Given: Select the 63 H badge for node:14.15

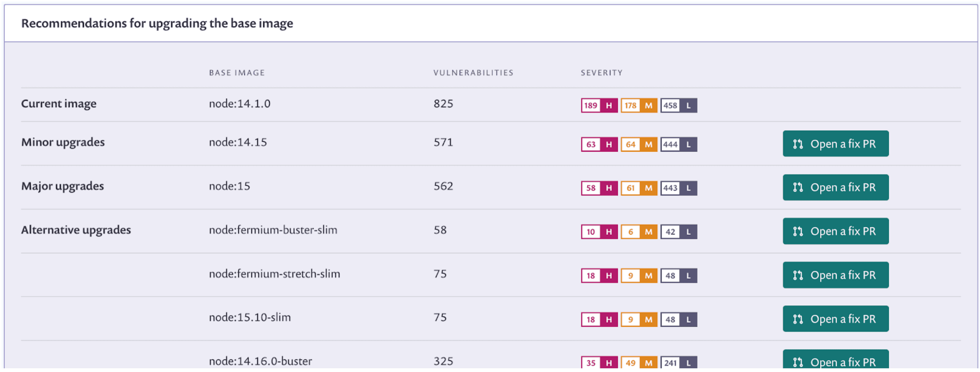Looking at the screenshot, I should coord(599,145).
